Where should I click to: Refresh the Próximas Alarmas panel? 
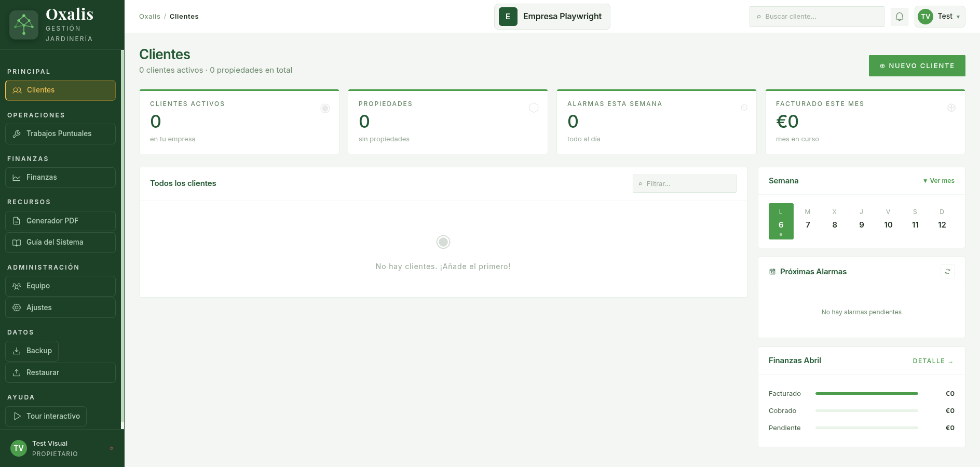tap(947, 272)
